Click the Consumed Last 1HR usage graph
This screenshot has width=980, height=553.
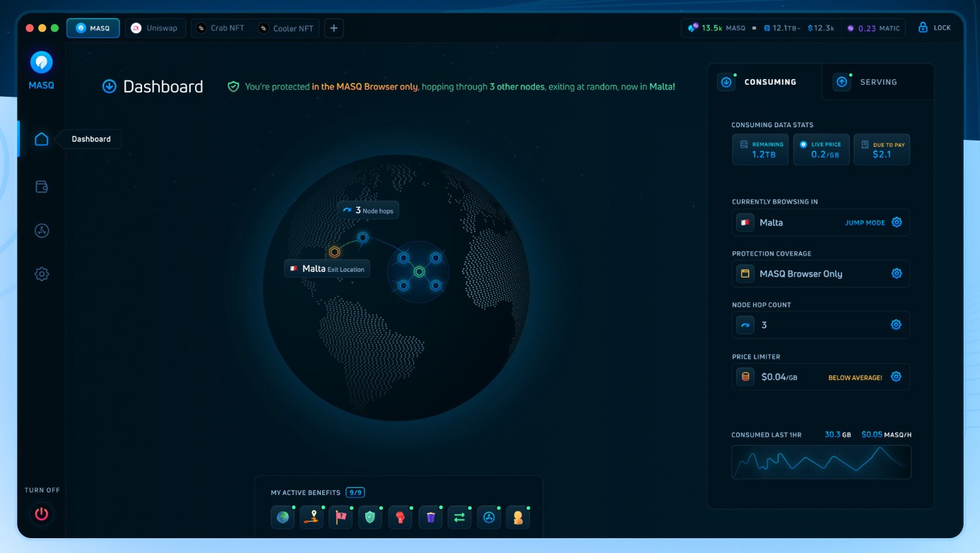click(821, 462)
